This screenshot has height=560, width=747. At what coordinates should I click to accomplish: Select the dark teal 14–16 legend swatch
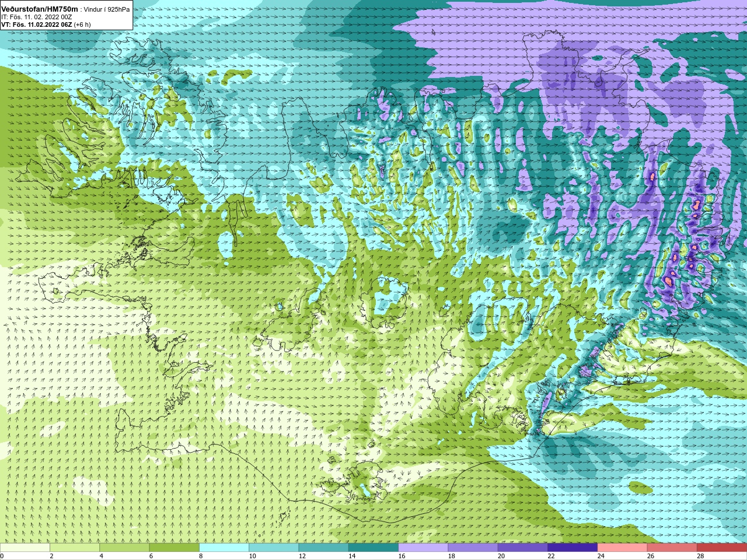click(373, 548)
